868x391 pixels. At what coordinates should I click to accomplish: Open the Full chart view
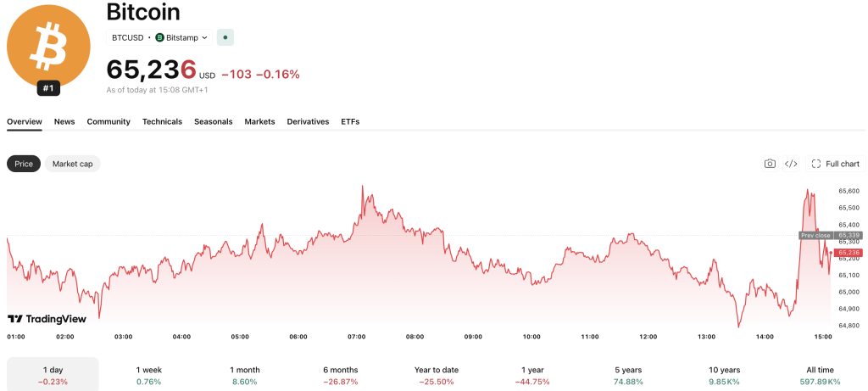(835, 164)
